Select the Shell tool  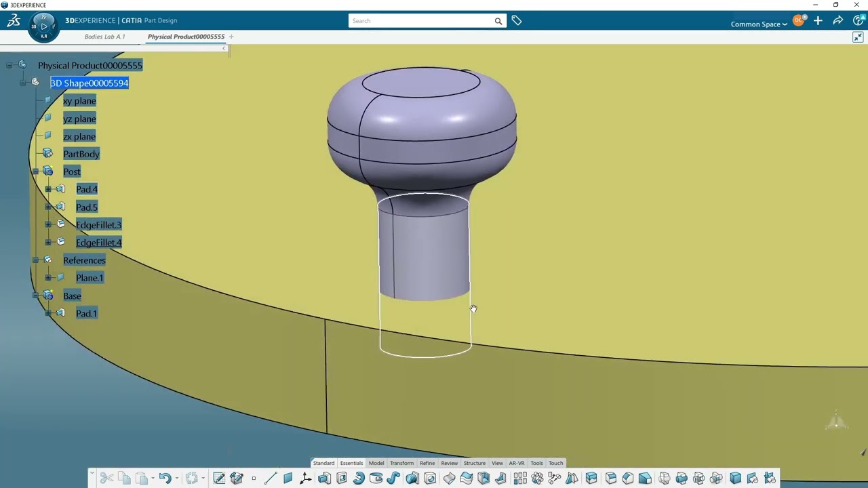[484, 479]
